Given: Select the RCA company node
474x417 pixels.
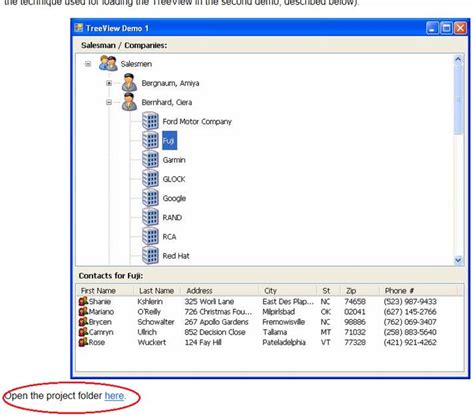Looking at the screenshot, I should click(x=169, y=237).
